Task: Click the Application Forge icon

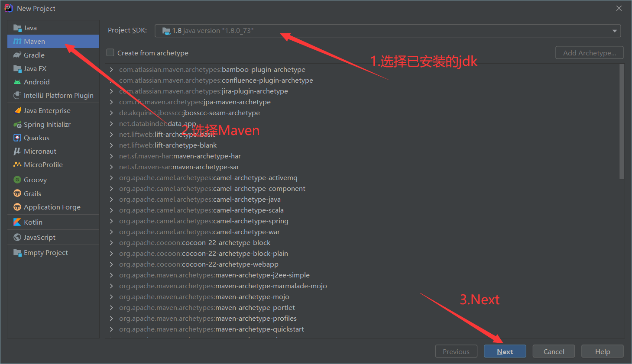Action: [17, 207]
